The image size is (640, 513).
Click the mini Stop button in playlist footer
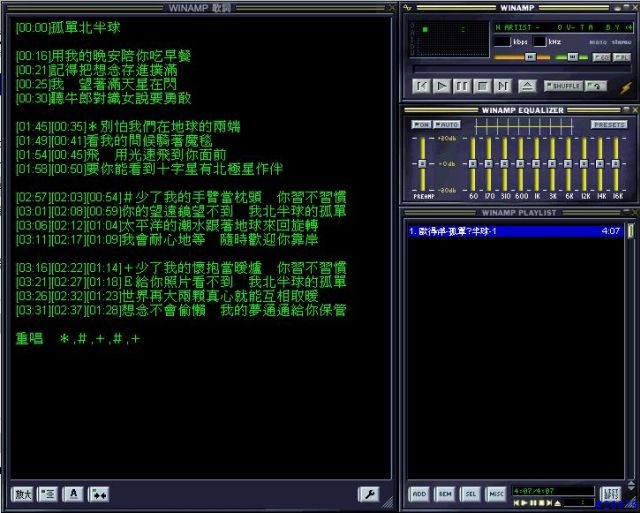point(541,503)
